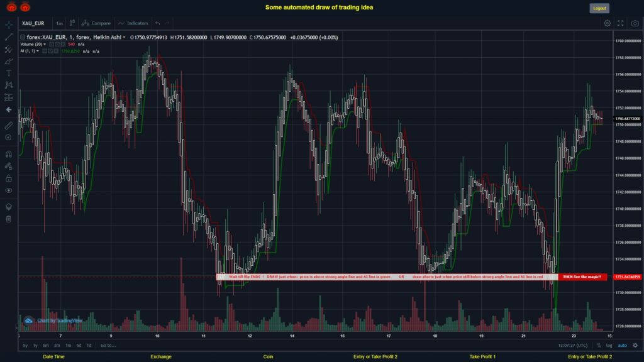The width and height of the screenshot is (644, 362).
Task: Remove the Volume indicator
Action: 63,45
